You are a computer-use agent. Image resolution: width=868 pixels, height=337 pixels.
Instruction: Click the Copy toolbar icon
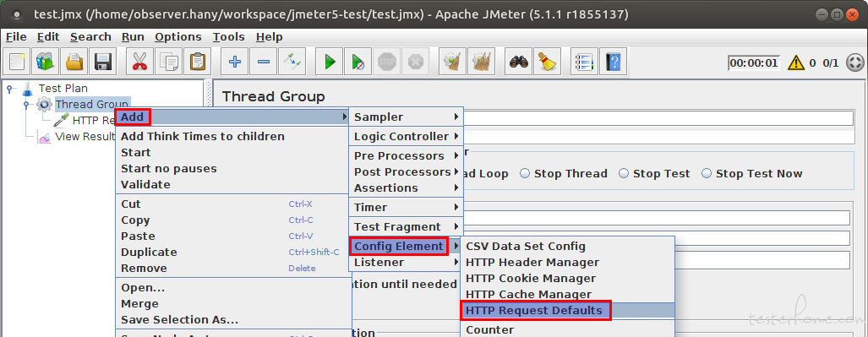click(x=169, y=62)
